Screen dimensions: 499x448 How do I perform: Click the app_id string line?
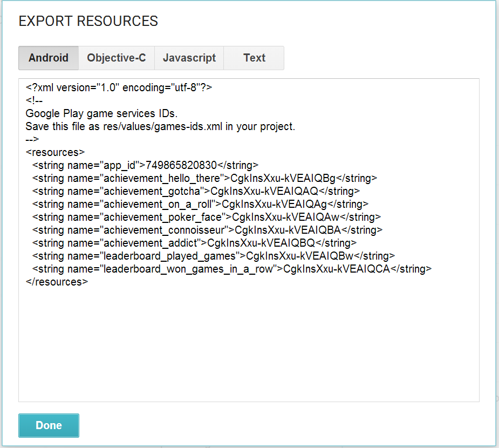pos(146,166)
